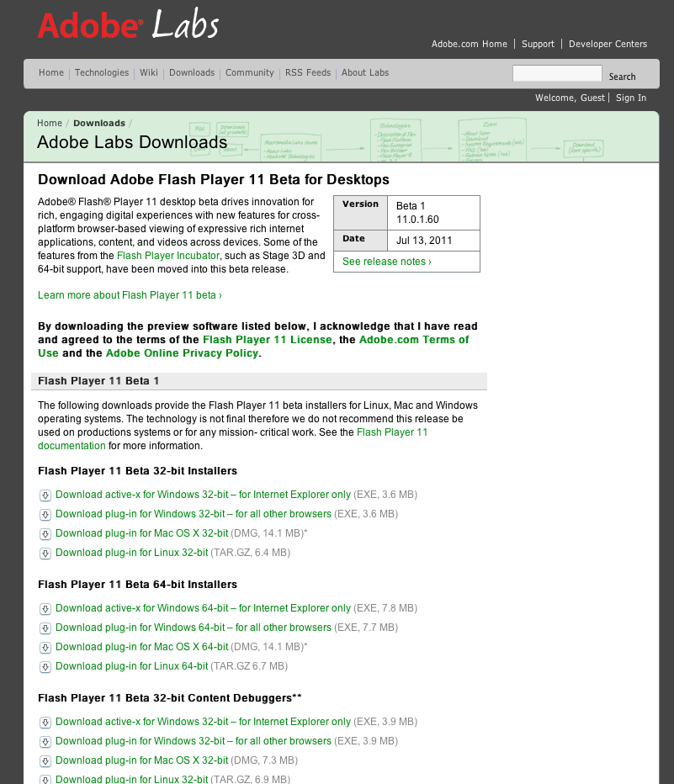Screen dimensions: 674x784
Task: Open the Flash Player 11 License link
Action: tap(267, 340)
